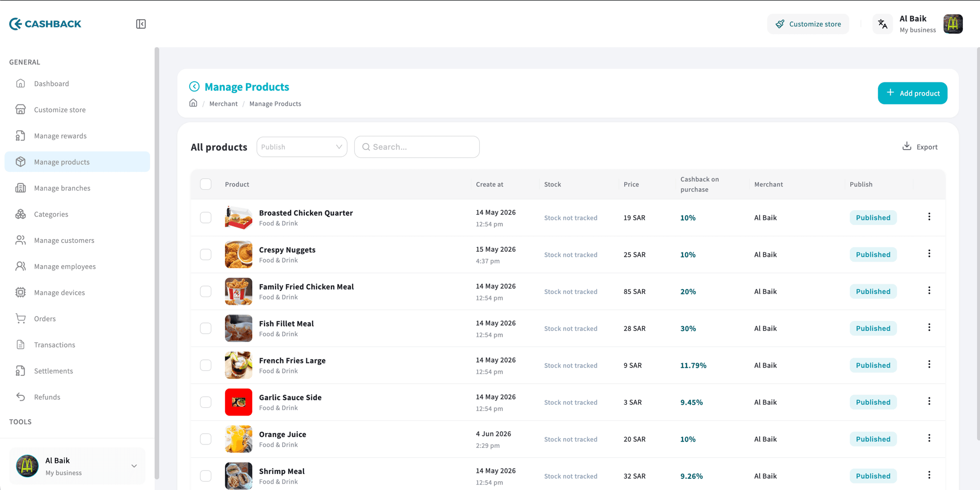Check the Broasted Chicken Quarter row checkbox

206,218
